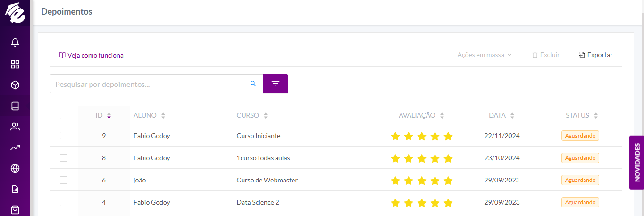Click student name joão
The width and height of the screenshot is (644, 216).
pyautogui.click(x=140, y=180)
